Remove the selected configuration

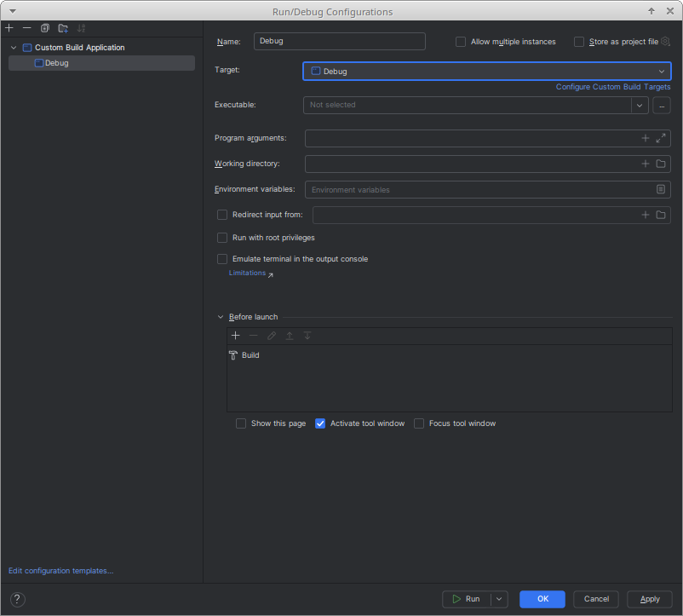click(x=27, y=28)
